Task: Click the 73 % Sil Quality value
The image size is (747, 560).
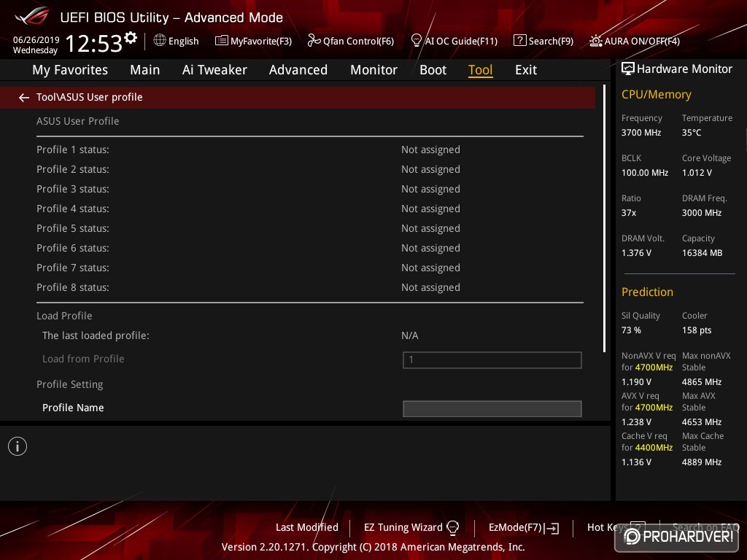Action: coord(631,330)
